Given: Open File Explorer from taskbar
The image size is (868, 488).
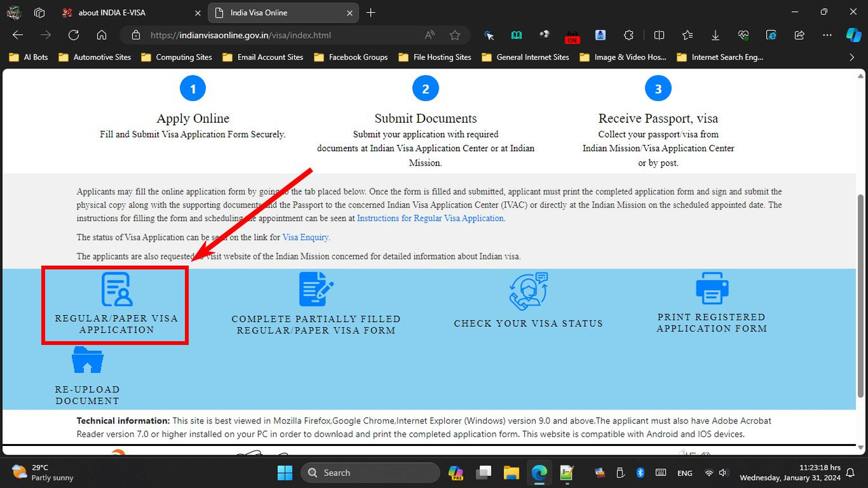Looking at the screenshot, I should point(511,472).
